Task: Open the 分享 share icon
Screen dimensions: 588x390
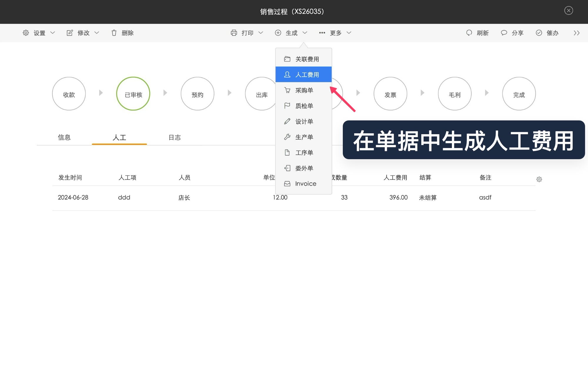Action: [504, 33]
